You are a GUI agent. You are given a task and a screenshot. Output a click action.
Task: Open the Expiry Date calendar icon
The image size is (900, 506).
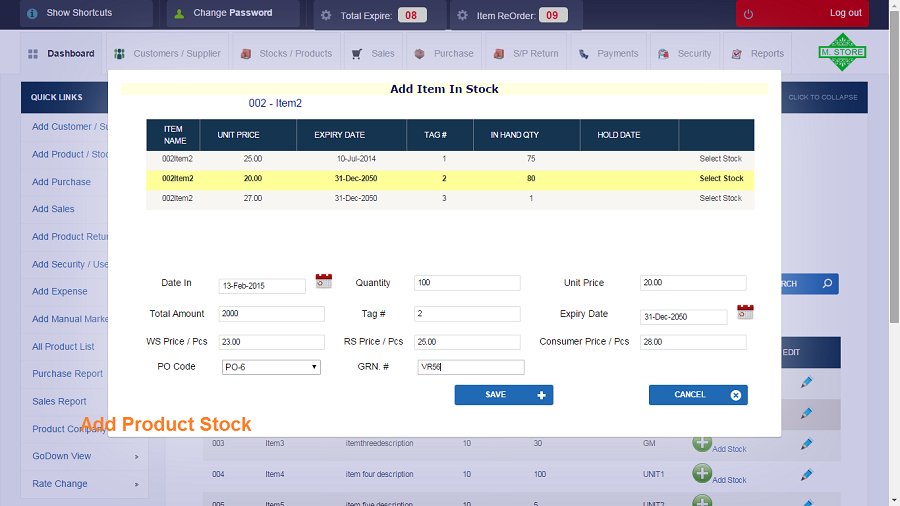[x=745, y=312]
